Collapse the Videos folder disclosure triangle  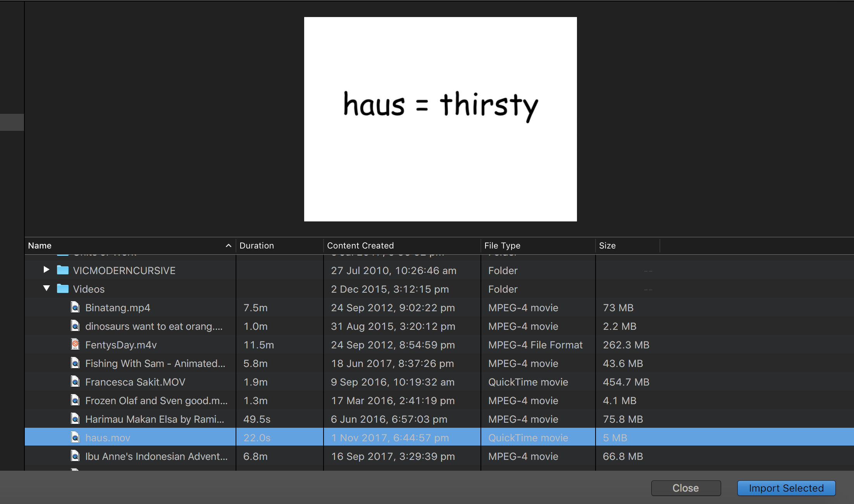(x=46, y=288)
